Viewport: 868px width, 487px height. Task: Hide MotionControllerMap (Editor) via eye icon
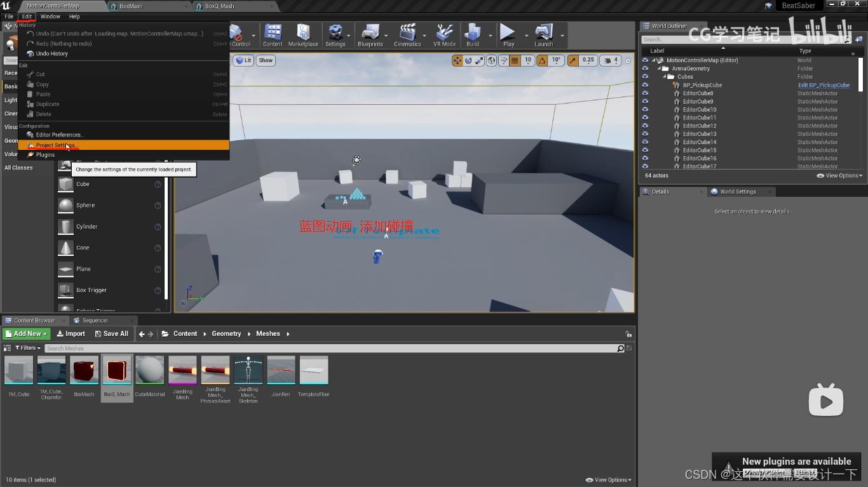[646, 60]
